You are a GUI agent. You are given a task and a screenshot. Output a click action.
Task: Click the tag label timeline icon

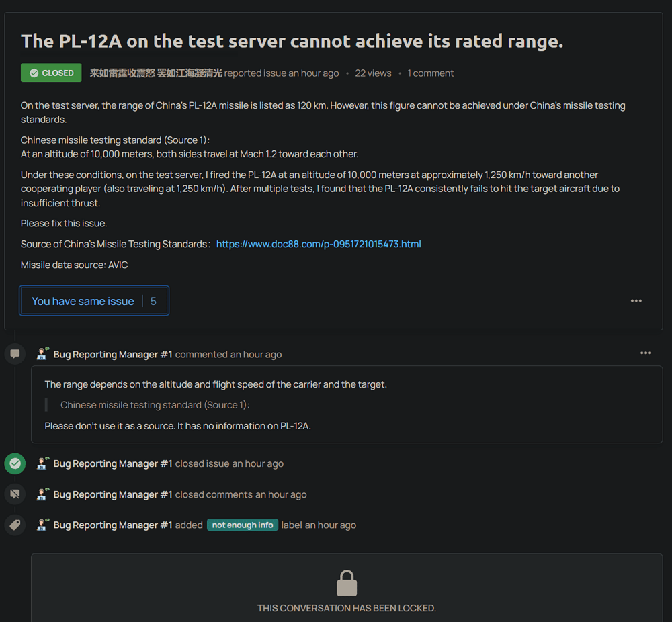[15, 525]
